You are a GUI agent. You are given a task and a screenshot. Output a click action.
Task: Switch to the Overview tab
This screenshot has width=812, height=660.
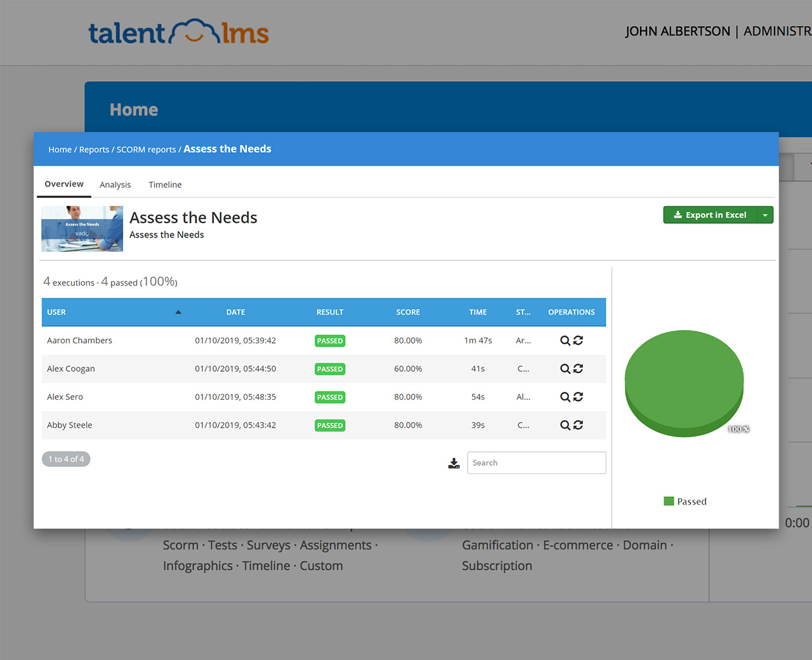tap(64, 184)
